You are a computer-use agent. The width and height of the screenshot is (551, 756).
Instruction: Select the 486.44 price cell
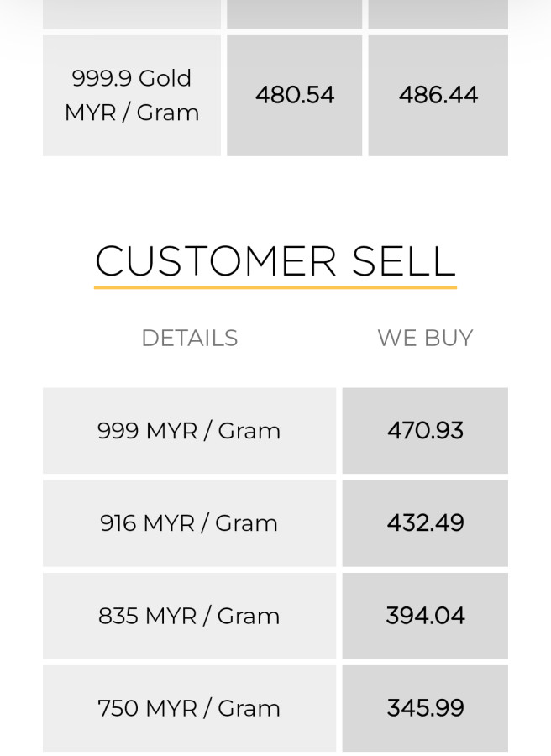(x=438, y=95)
